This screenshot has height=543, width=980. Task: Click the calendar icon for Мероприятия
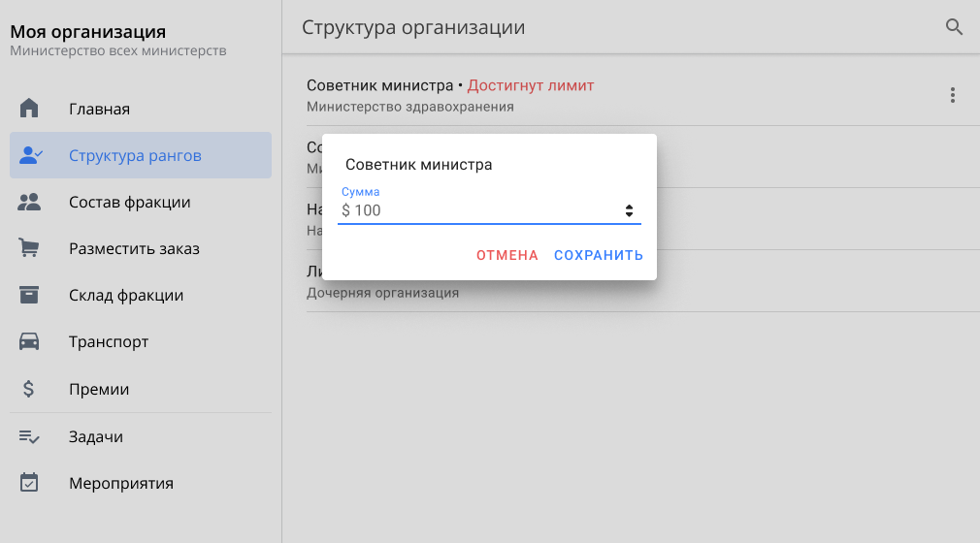tap(29, 483)
